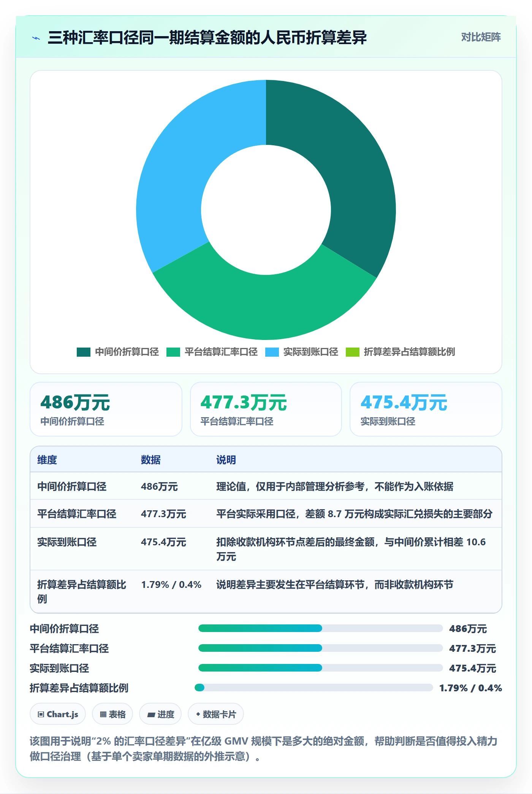Click the 说明 column header
This screenshot has width=532, height=794.
[226, 460]
